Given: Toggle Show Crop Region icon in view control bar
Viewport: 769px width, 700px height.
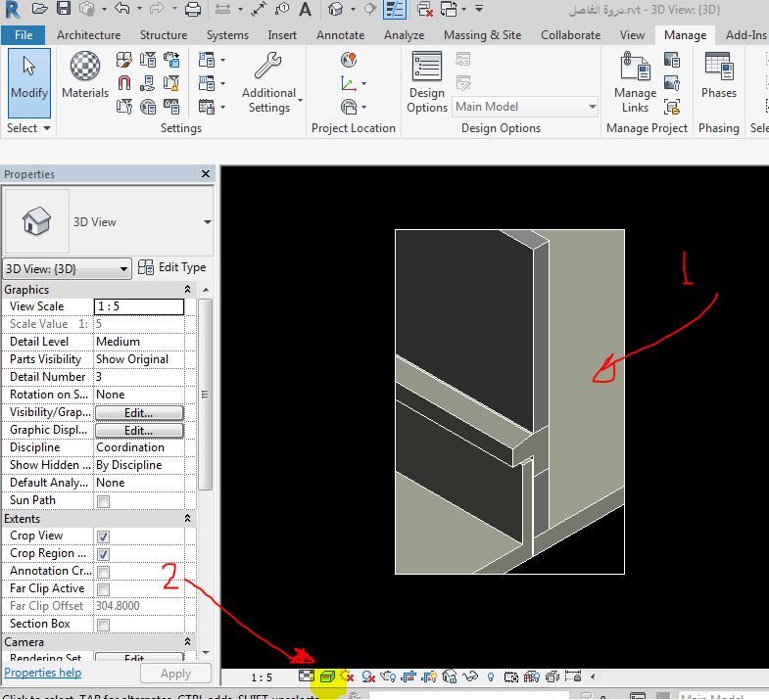Looking at the screenshot, I should tap(429, 677).
